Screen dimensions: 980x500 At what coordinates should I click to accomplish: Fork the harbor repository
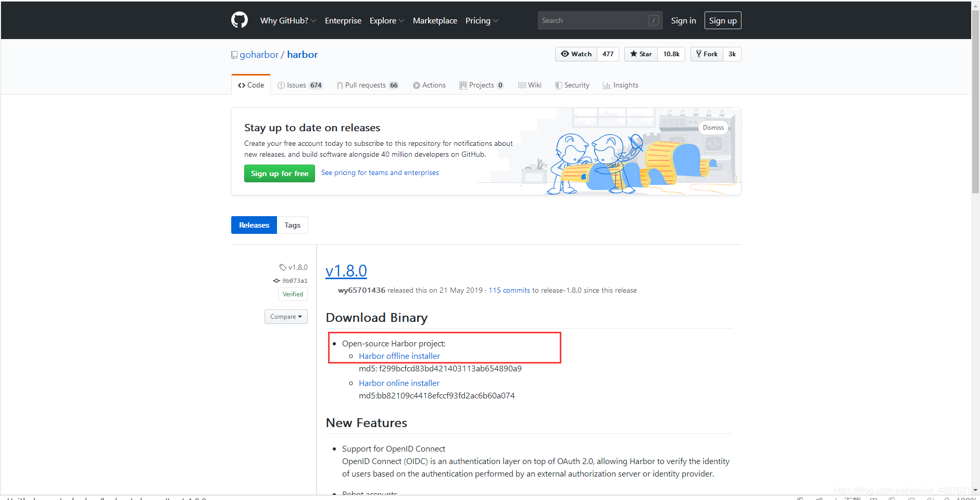[707, 54]
